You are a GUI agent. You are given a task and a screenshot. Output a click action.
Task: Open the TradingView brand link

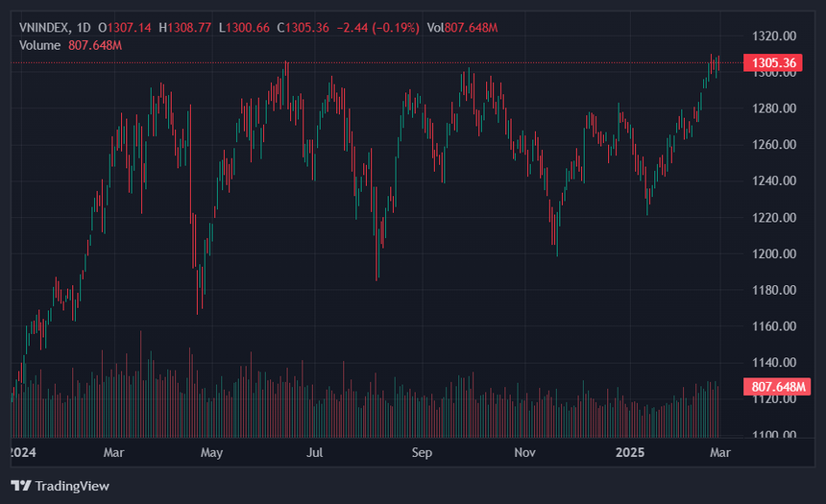(x=60, y=486)
